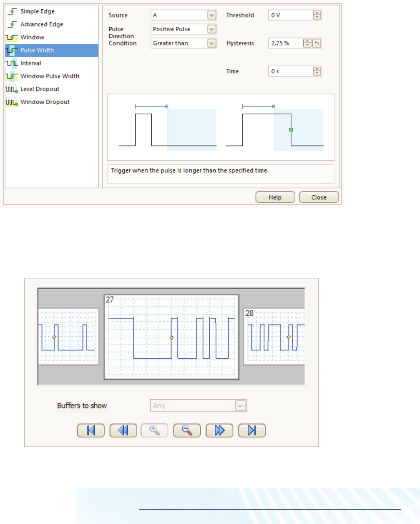Click the Time value field
The width and height of the screenshot is (420, 524).
tap(290, 71)
